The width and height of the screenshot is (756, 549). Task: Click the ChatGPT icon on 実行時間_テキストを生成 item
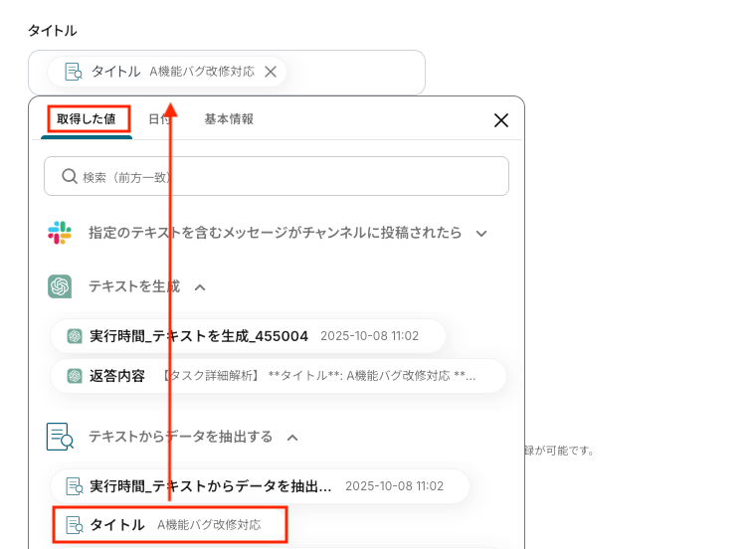coord(75,336)
